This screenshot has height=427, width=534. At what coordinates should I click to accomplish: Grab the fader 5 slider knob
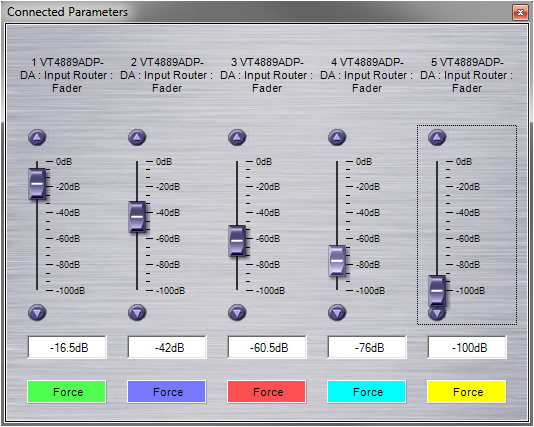(x=437, y=291)
